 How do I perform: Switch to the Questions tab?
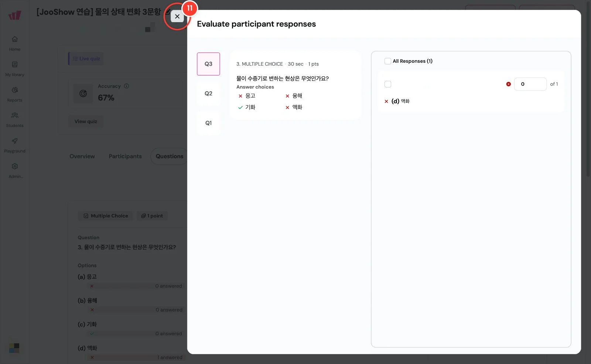click(170, 156)
